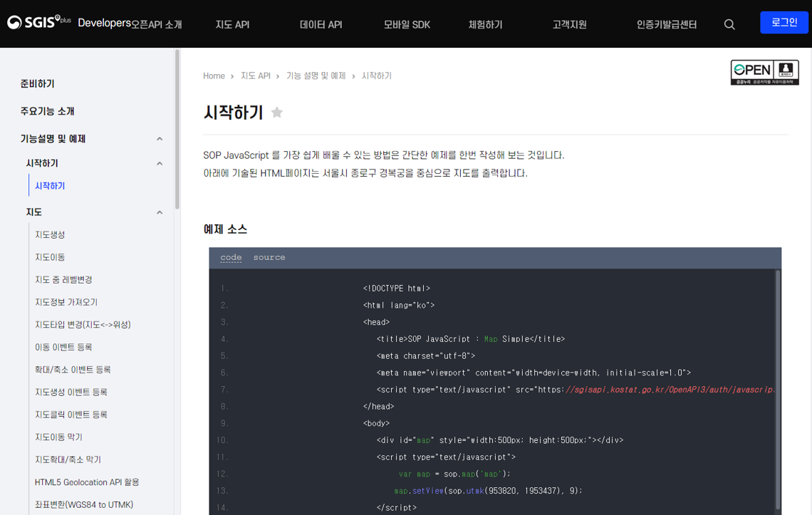Viewport: 812px width, 515px height.
Task: Click the OPEN public license badge
Action: 764,72
